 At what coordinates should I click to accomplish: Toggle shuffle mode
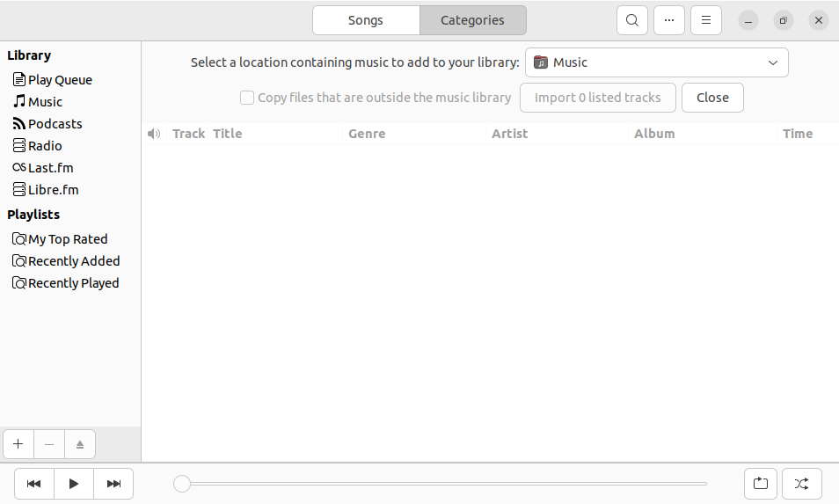tap(801, 484)
